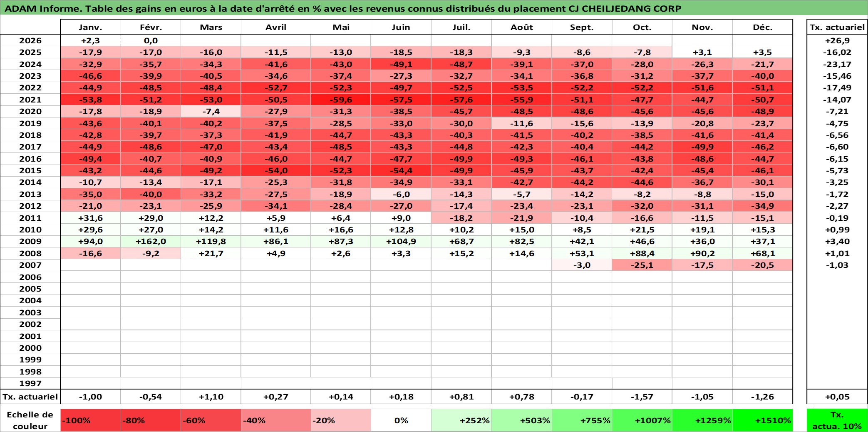
Task: Select the '-1,57' October actuarial rate
Action: [x=642, y=397]
